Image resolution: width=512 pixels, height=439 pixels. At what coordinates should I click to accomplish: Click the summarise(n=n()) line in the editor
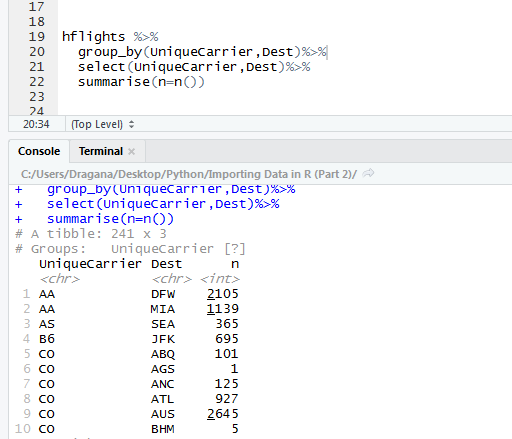(x=141, y=82)
